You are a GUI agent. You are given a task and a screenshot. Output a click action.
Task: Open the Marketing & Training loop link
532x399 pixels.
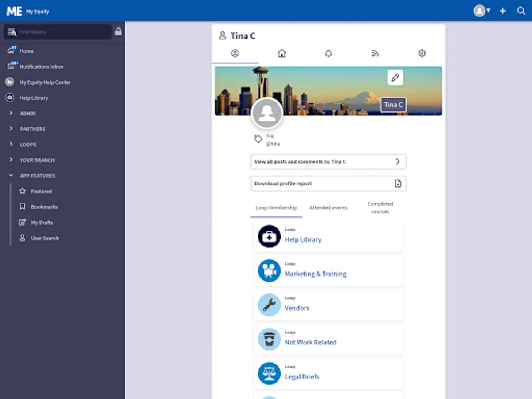click(x=315, y=274)
